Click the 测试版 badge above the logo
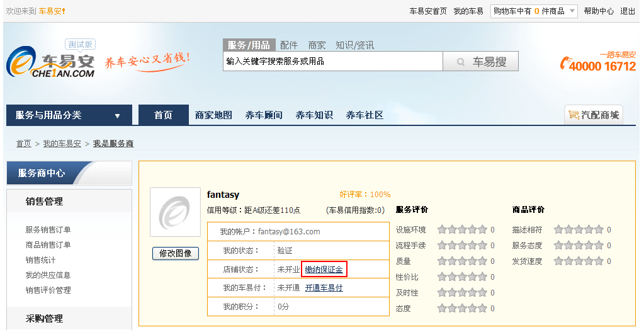This screenshot has width=644, height=332. tap(80, 45)
